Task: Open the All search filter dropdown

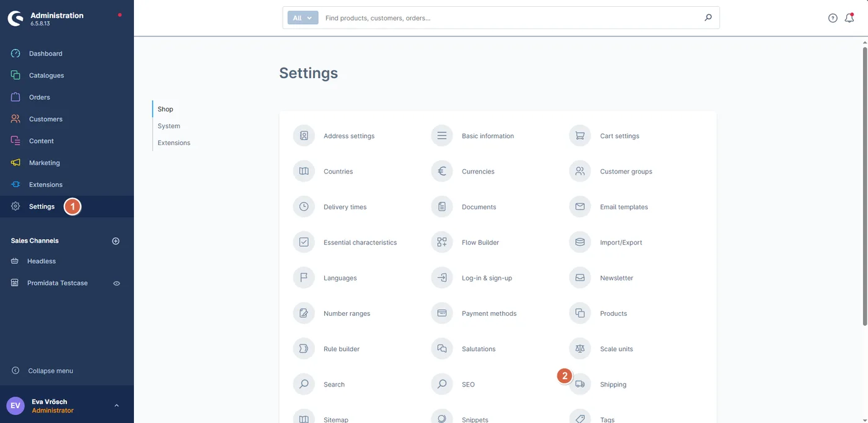Action: coord(303,18)
